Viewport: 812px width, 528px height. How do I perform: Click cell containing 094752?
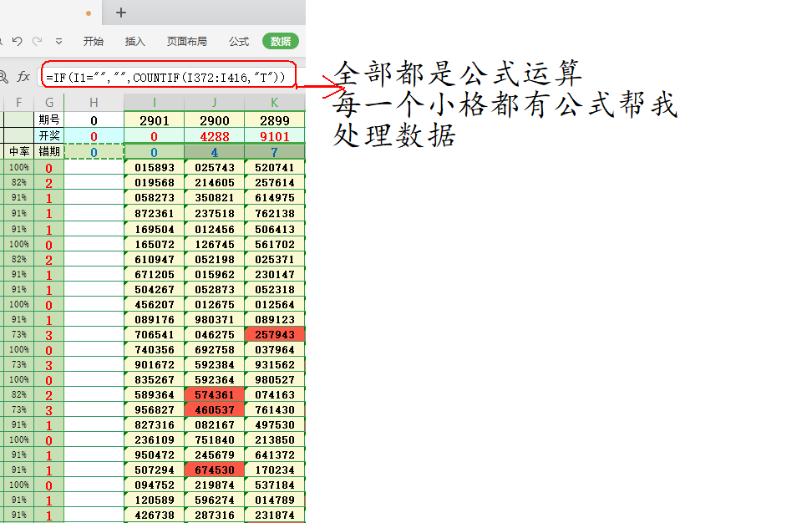click(155, 485)
